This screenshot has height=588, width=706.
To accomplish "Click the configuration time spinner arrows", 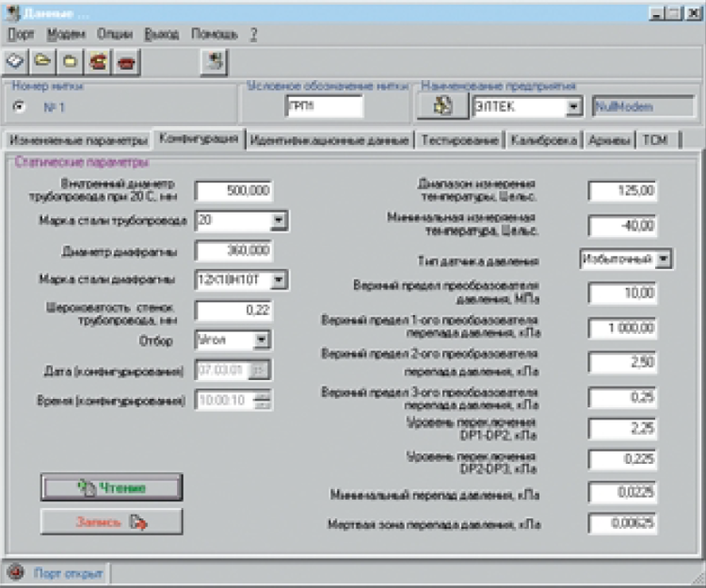I will pyautogui.click(x=262, y=400).
